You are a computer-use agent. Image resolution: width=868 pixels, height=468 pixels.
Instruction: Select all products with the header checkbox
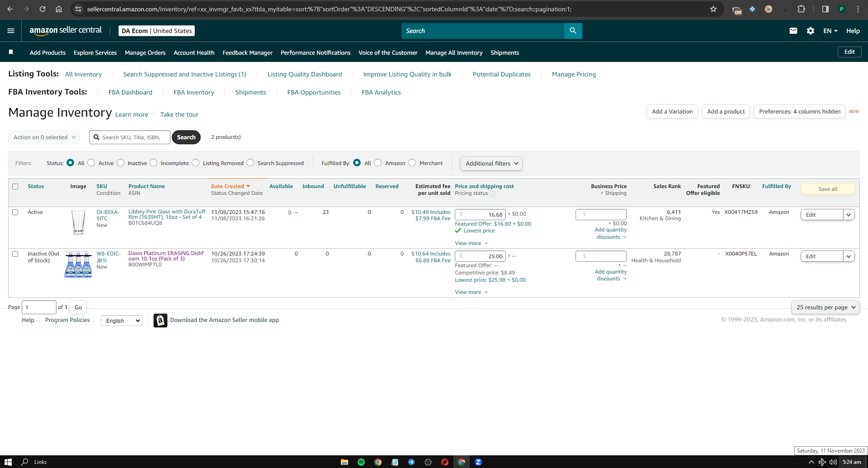click(x=15, y=186)
